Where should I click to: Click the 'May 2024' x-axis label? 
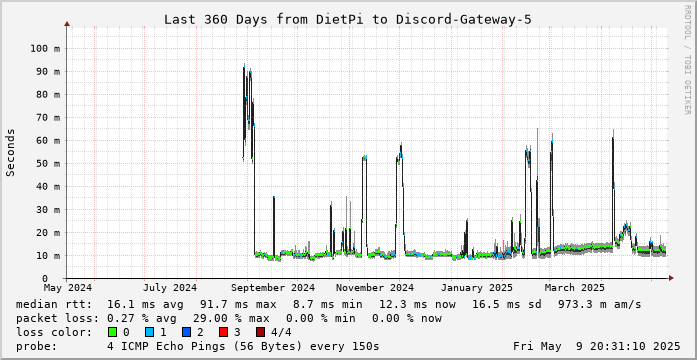pyautogui.click(x=68, y=288)
